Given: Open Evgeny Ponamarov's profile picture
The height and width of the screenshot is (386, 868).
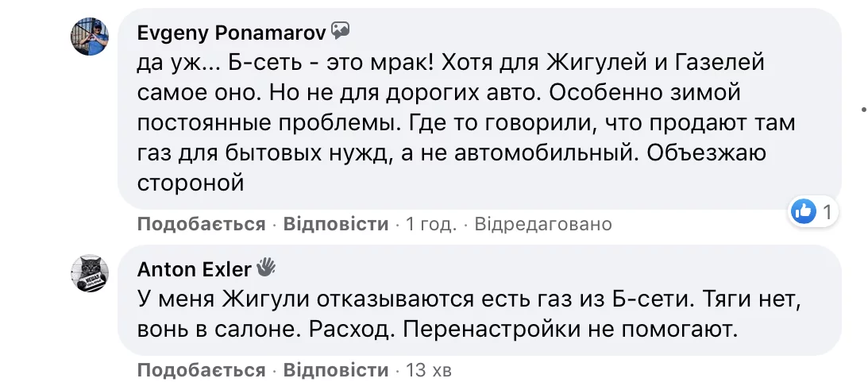Looking at the screenshot, I should click(90, 36).
